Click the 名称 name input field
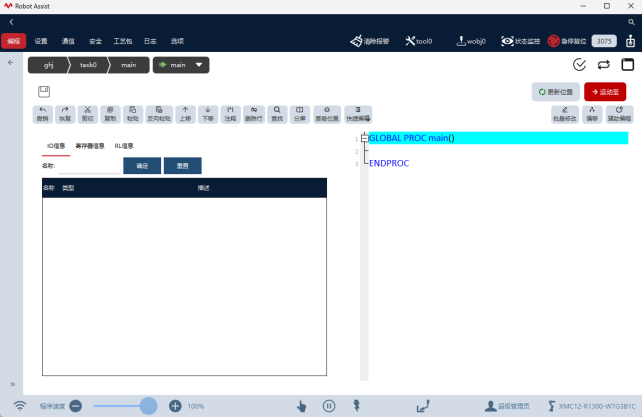This screenshot has height=417, width=642. [x=89, y=166]
